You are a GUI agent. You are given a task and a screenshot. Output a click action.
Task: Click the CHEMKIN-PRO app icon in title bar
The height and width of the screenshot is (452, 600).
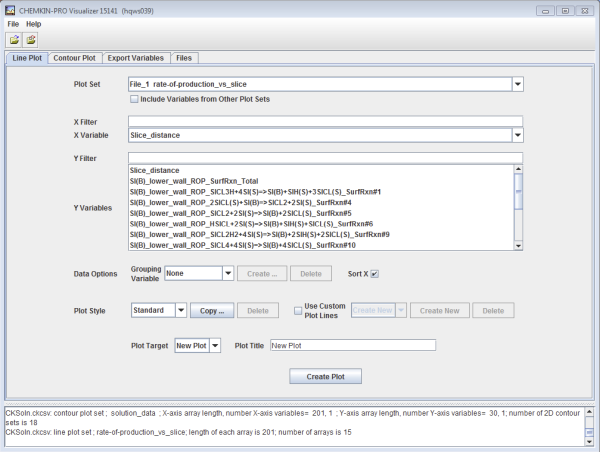[x=11, y=8]
